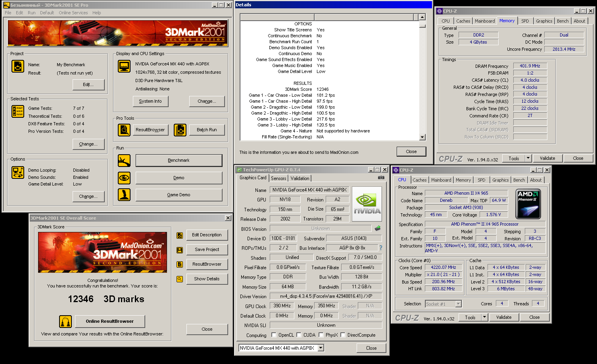
Task: Click the Online ResultBrowser button
Action: coord(110,321)
